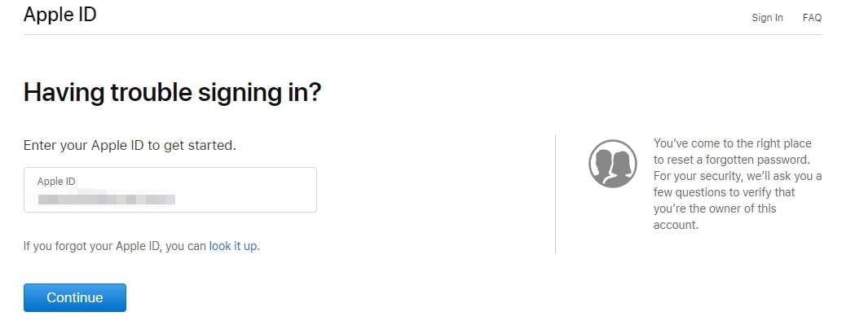This screenshot has width=868, height=334.
Task: Click the 'For your security' sentence line
Action: [738, 176]
